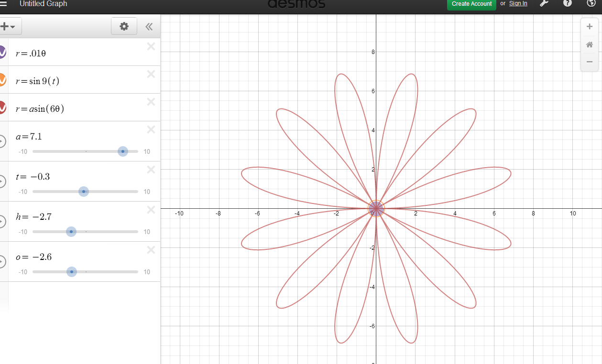
Task: Click zoom out on the graph
Action: pos(589,62)
